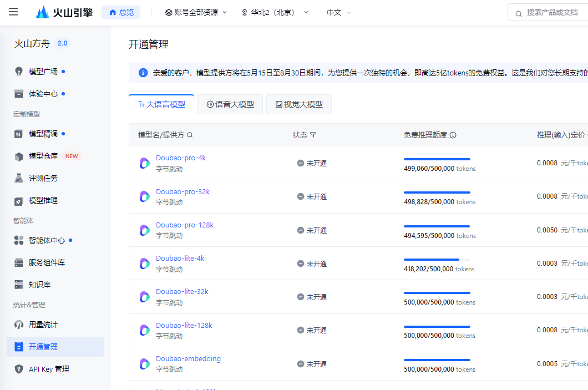Open the 华北2（北京） region dropdown

tap(275, 12)
